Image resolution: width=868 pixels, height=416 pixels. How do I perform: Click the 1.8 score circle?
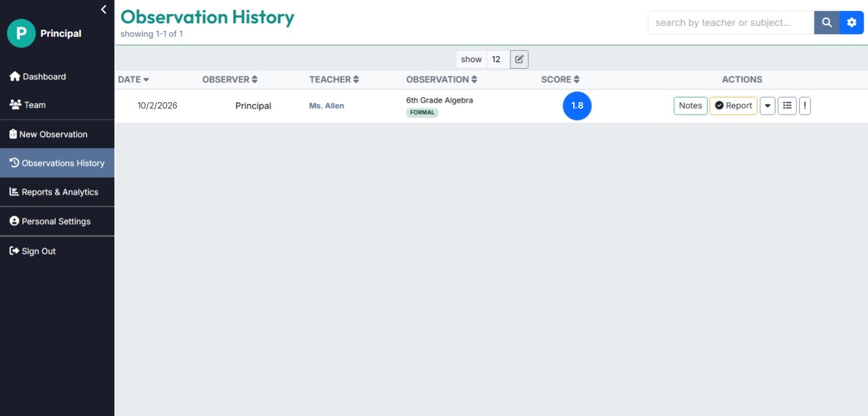tap(577, 106)
